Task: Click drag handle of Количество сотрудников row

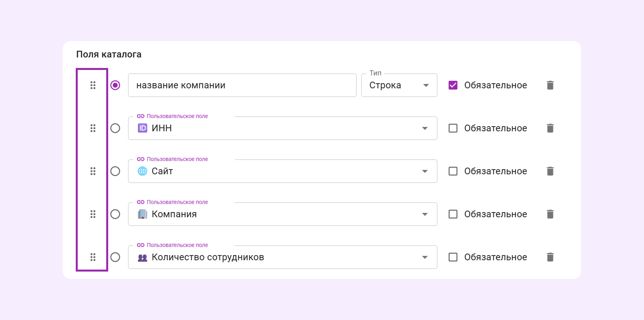Action: [93, 257]
